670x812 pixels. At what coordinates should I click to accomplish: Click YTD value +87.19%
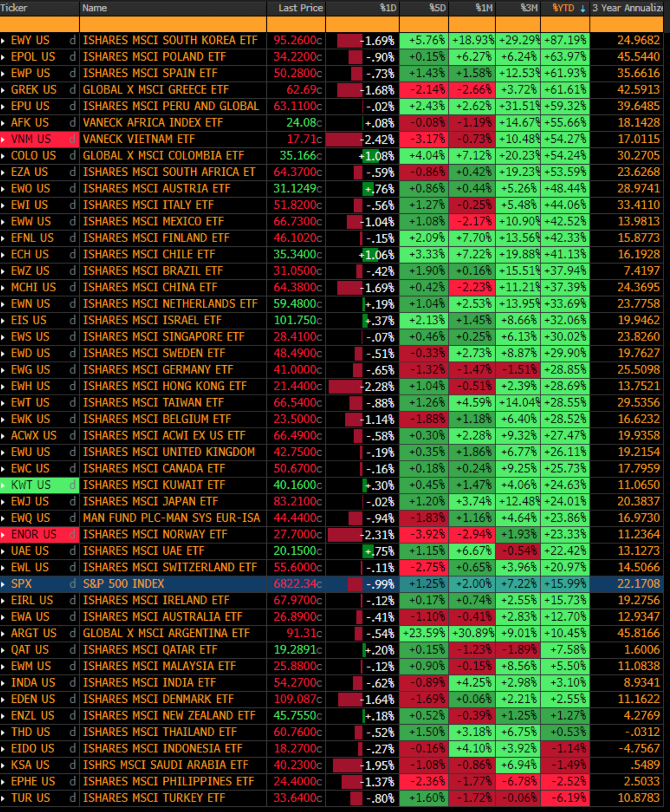tap(565, 40)
